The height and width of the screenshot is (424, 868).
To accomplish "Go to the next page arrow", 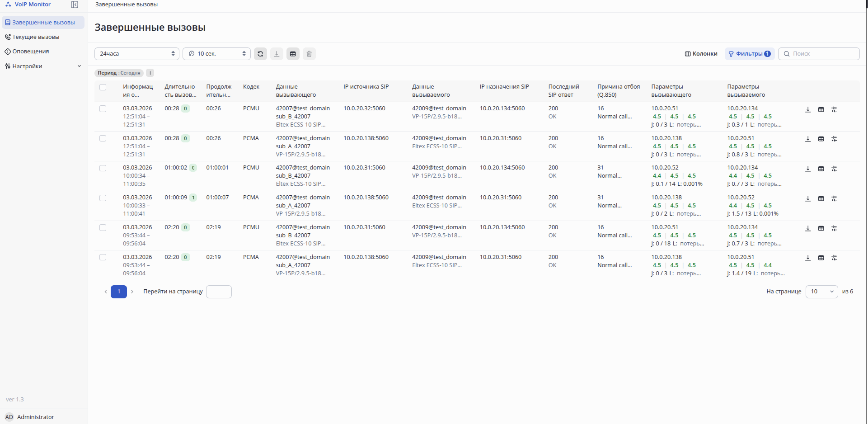I will tap(132, 292).
